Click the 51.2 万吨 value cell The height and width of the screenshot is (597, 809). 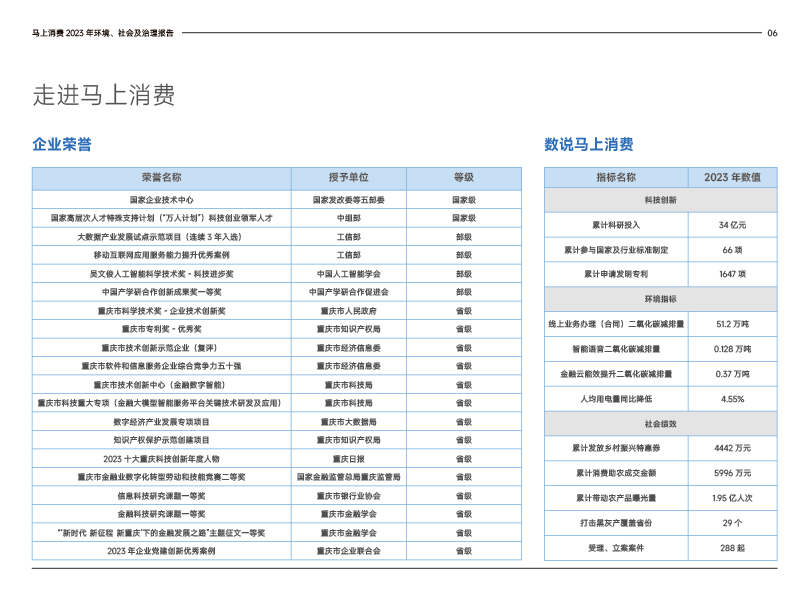click(x=732, y=324)
